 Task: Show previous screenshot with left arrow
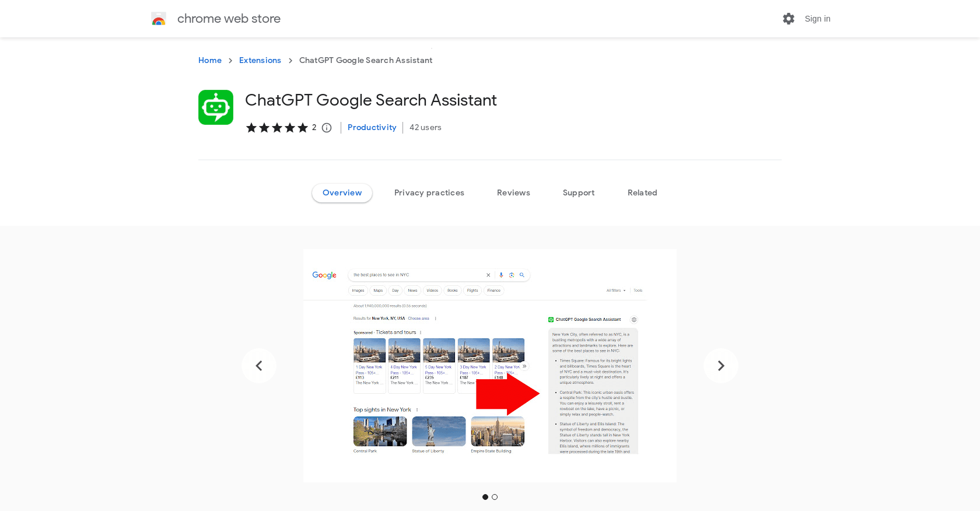tap(259, 366)
